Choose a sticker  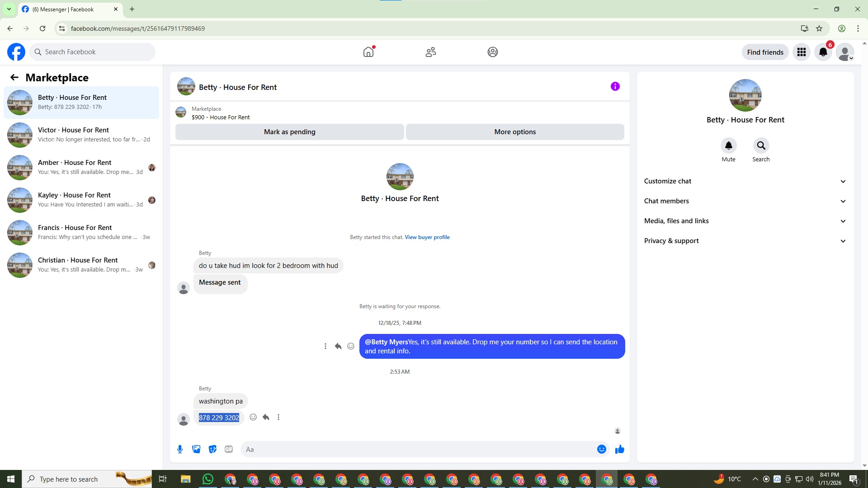[x=212, y=449]
